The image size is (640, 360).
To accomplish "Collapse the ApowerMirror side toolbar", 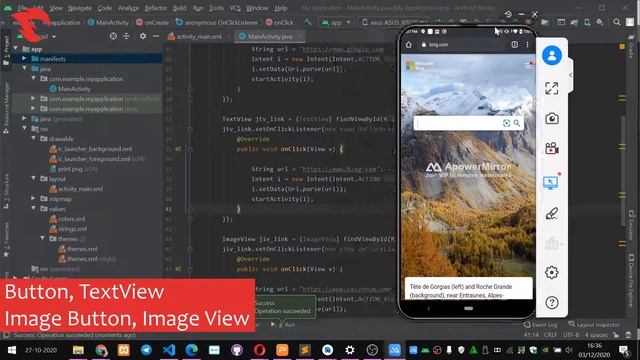I will click(x=570, y=75).
